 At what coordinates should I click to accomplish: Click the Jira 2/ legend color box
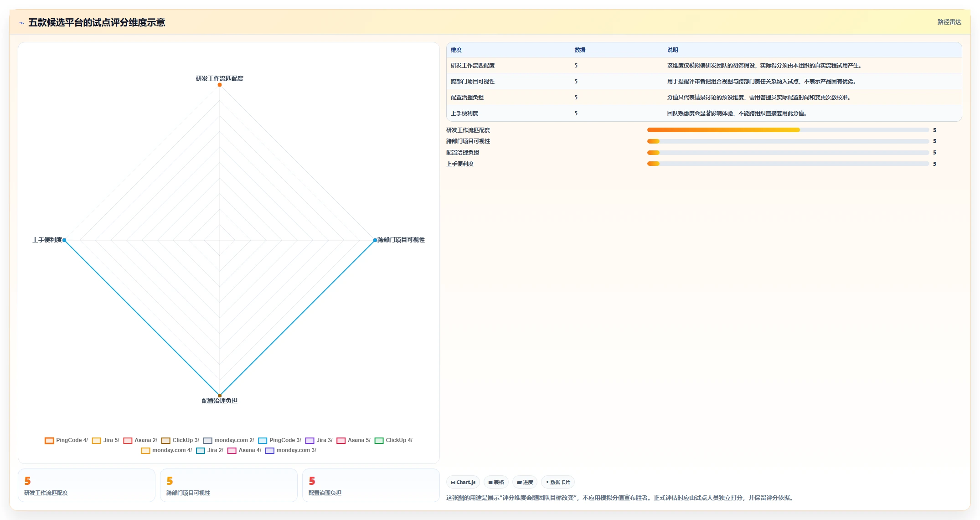(201, 451)
